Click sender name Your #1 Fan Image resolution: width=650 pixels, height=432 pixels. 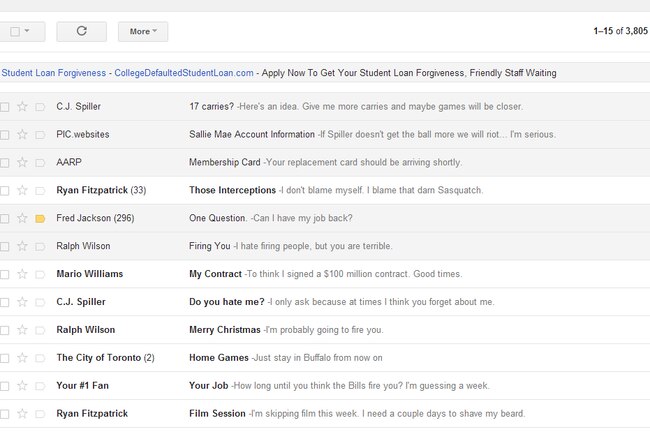(x=82, y=386)
